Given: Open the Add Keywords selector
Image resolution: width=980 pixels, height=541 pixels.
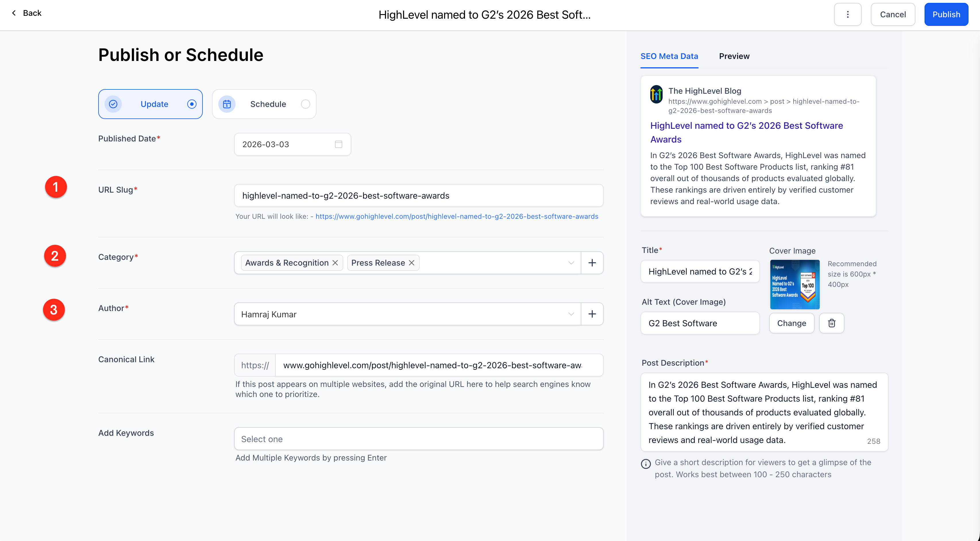Looking at the screenshot, I should point(418,439).
